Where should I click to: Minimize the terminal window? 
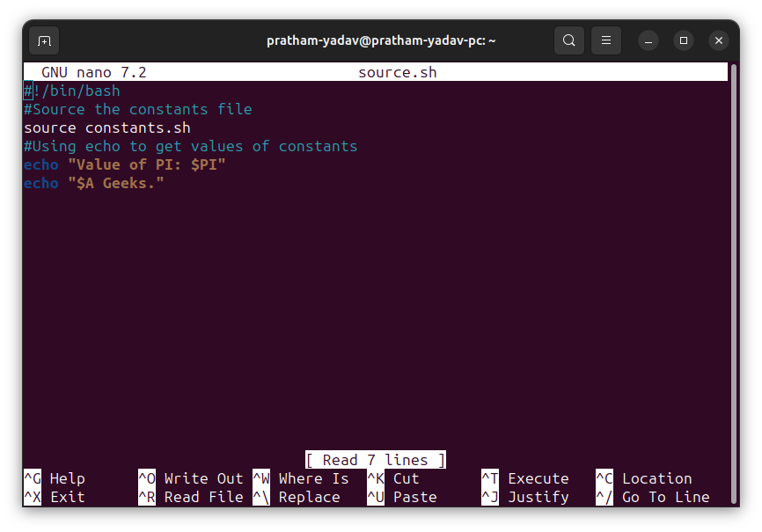pyautogui.click(x=648, y=40)
